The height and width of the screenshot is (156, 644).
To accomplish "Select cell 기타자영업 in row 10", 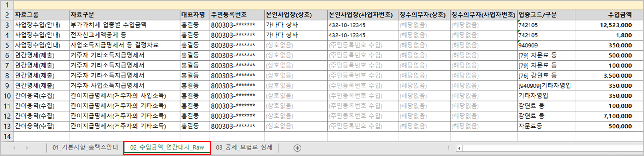I will click(x=546, y=96).
